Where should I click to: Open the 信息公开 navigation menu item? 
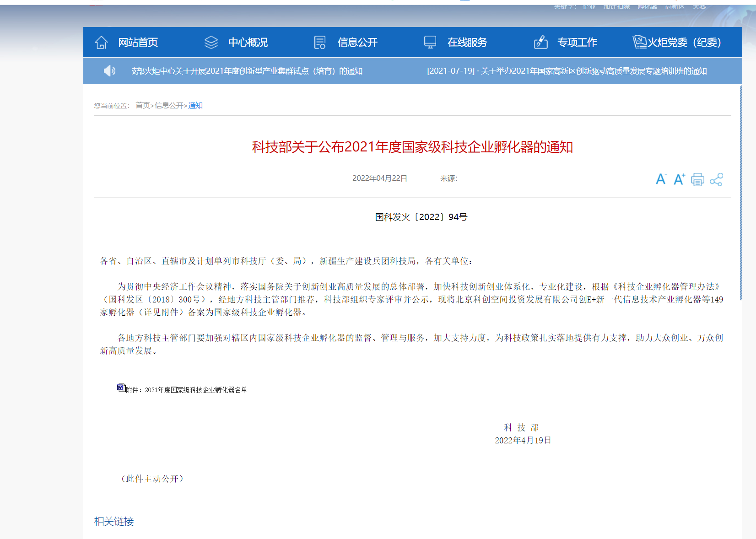[x=357, y=42]
